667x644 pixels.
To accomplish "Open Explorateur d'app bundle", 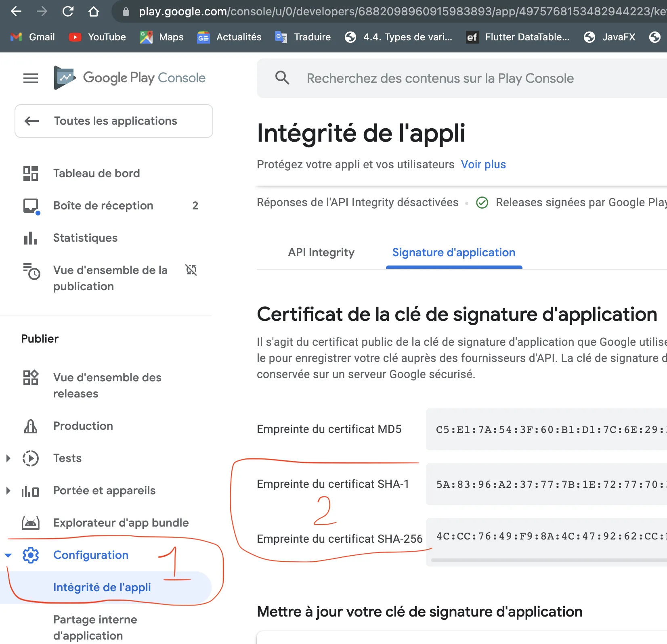I will [121, 523].
